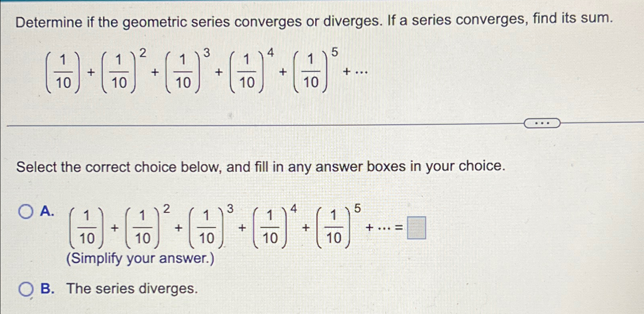644x314 pixels.
Task: Click the answer box next to the equals sign
Action: point(416,227)
